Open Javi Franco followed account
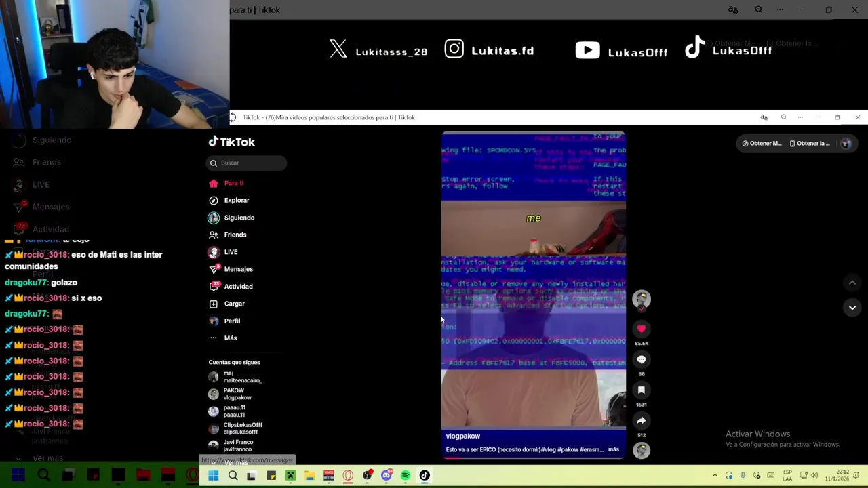 click(231, 445)
